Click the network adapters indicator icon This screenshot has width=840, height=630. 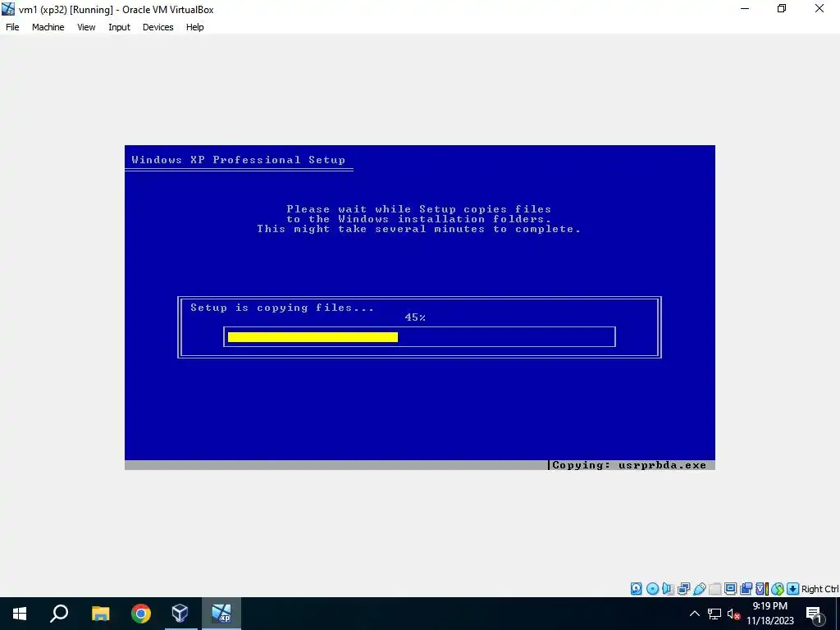point(683,589)
